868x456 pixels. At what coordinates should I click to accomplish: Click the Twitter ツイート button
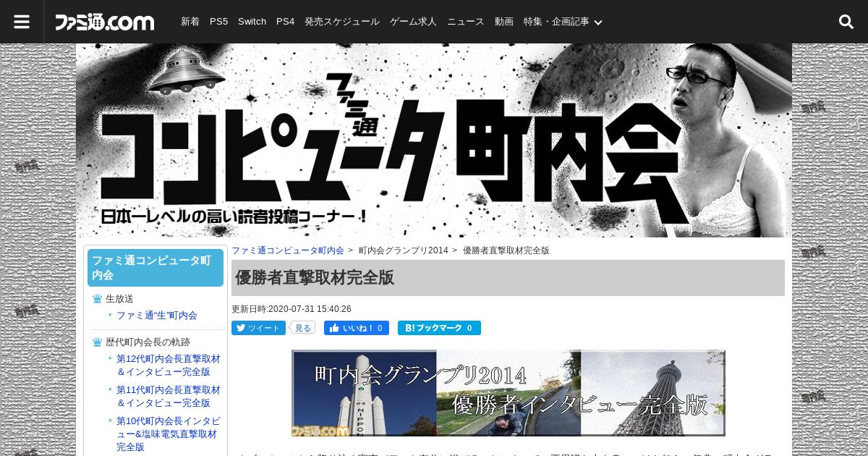point(258,328)
